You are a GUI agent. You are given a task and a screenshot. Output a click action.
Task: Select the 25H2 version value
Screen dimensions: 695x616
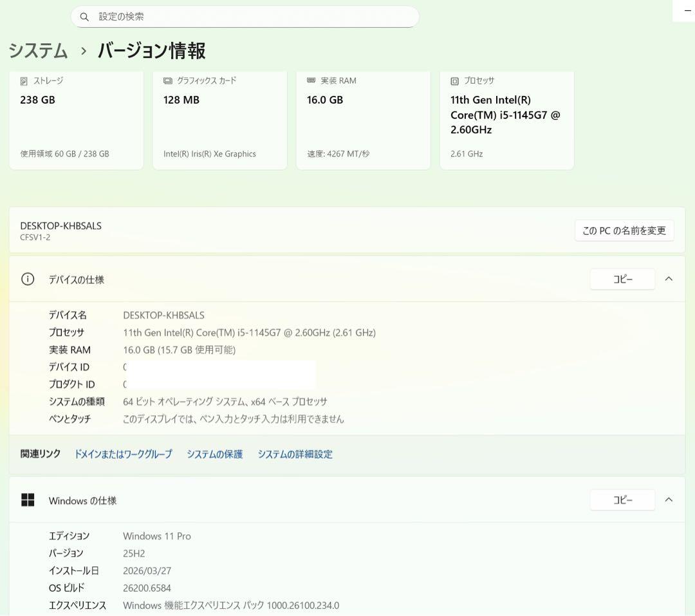tap(134, 554)
